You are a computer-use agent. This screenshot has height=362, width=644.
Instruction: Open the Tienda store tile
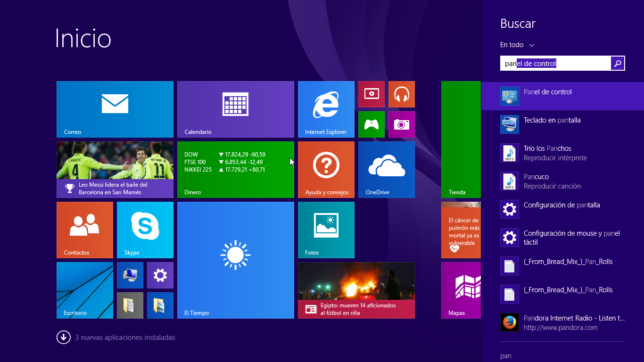click(x=461, y=140)
